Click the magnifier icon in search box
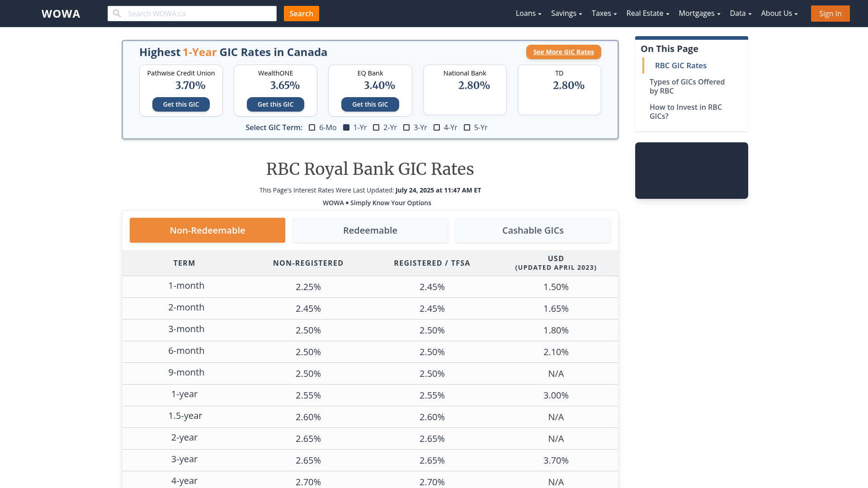 pos(117,14)
